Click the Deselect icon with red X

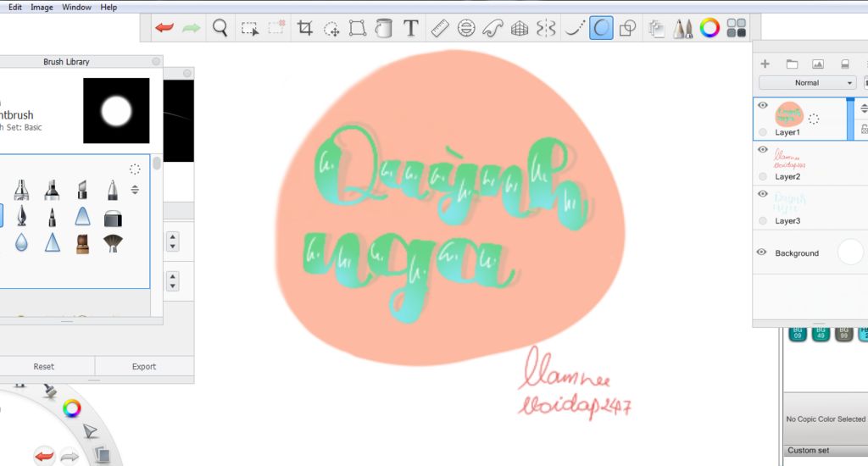pos(276,27)
